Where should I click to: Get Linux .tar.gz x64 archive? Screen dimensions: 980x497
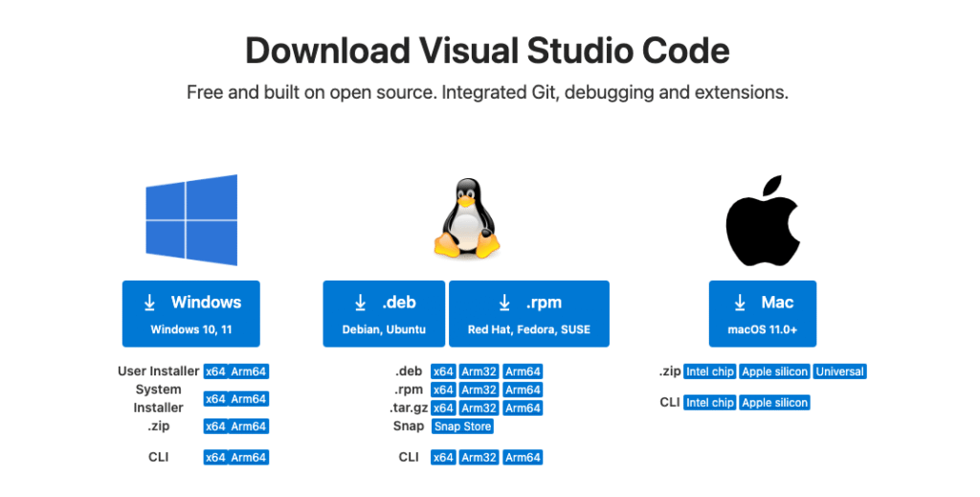(443, 408)
